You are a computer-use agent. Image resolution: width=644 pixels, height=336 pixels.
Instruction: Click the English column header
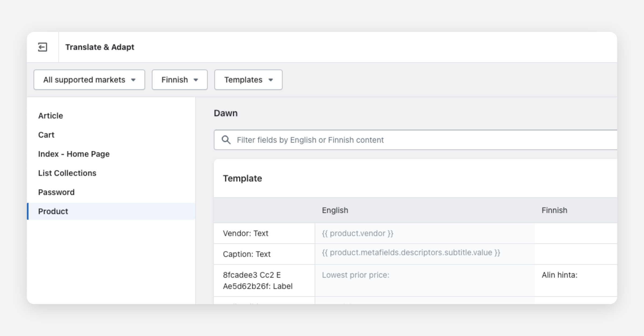coord(335,210)
